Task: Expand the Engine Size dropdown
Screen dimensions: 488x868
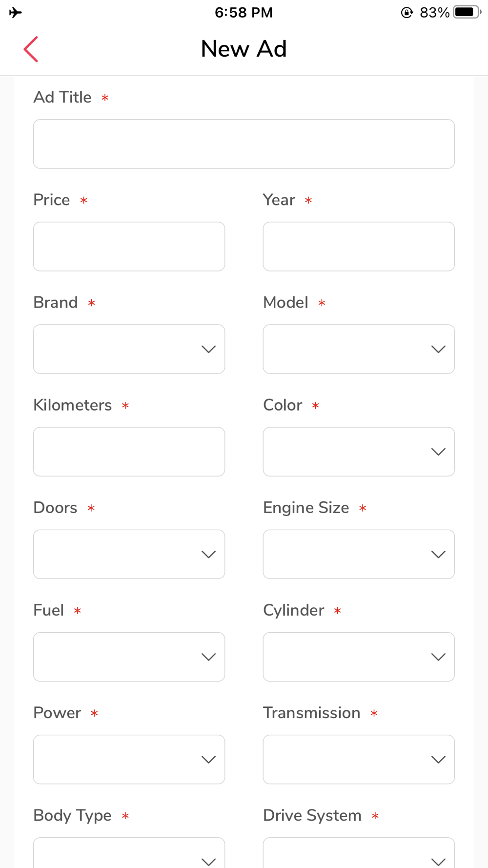Action: 359,554
